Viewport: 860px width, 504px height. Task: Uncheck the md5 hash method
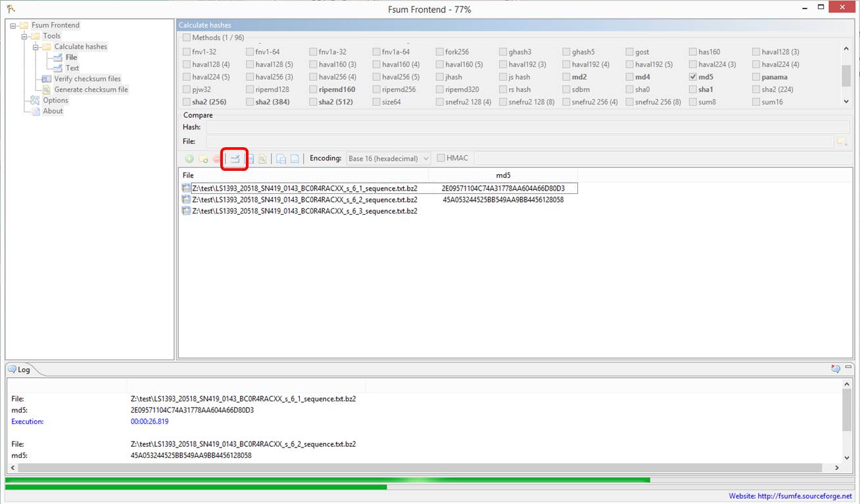(x=693, y=77)
